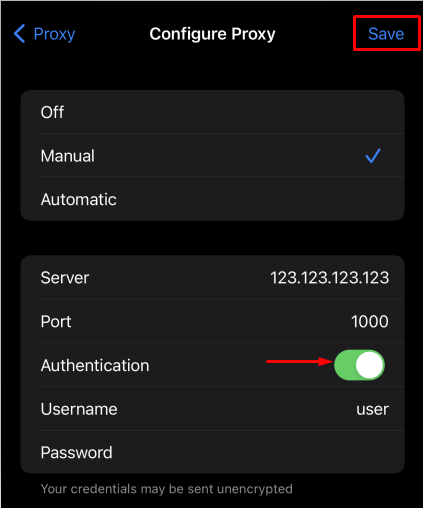This screenshot has width=423, height=508.
Task: Select the Automatic proxy option
Action: 212,199
